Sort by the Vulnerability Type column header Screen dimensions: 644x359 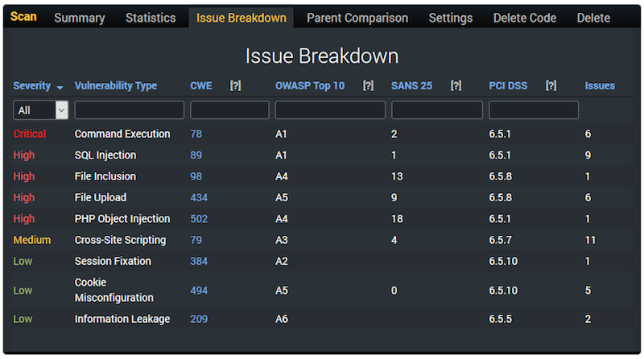coord(116,86)
